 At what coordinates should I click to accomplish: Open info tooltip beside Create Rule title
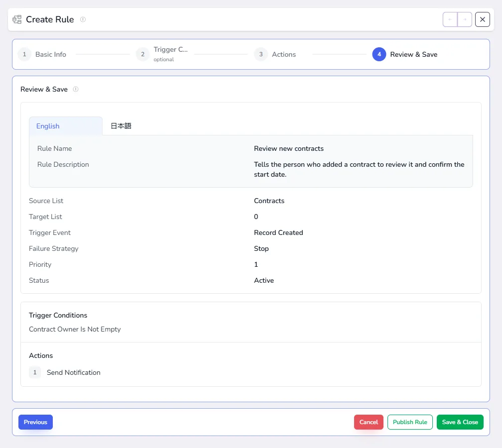[x=83, y=19]
